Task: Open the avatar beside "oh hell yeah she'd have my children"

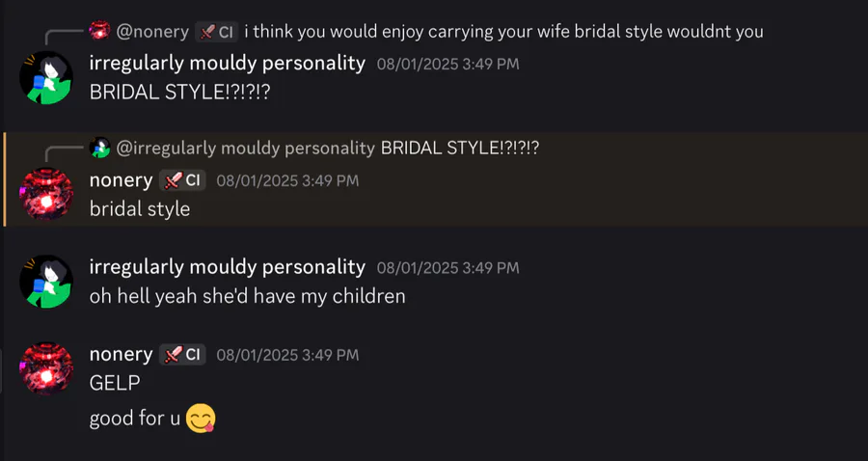Action: 46,282
